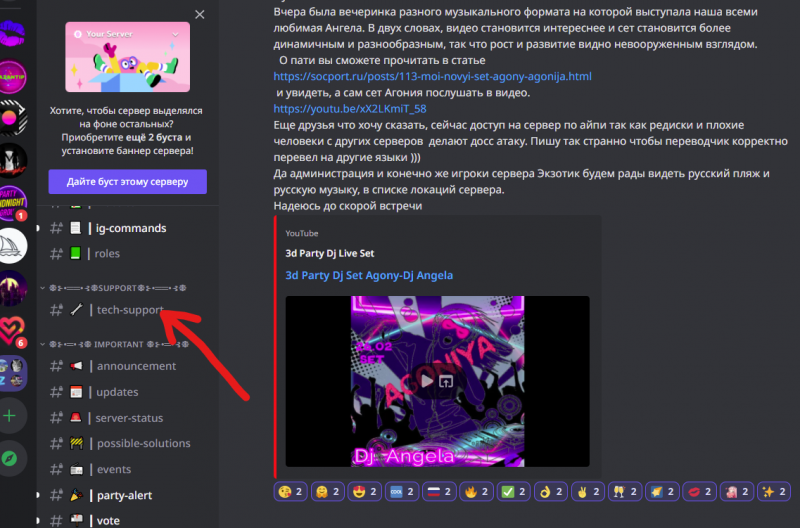Open the sailboat server icon
Screen dimensions: 800x528
pyautogui.click(x=12, y=246)
